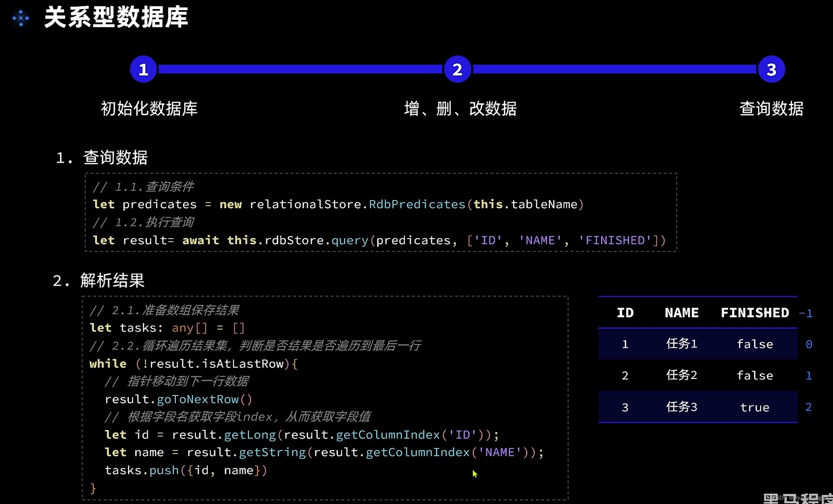Click the 'FINISHED' string in query columns
Viewport: 833px width, 504px height.
(615, 240)
